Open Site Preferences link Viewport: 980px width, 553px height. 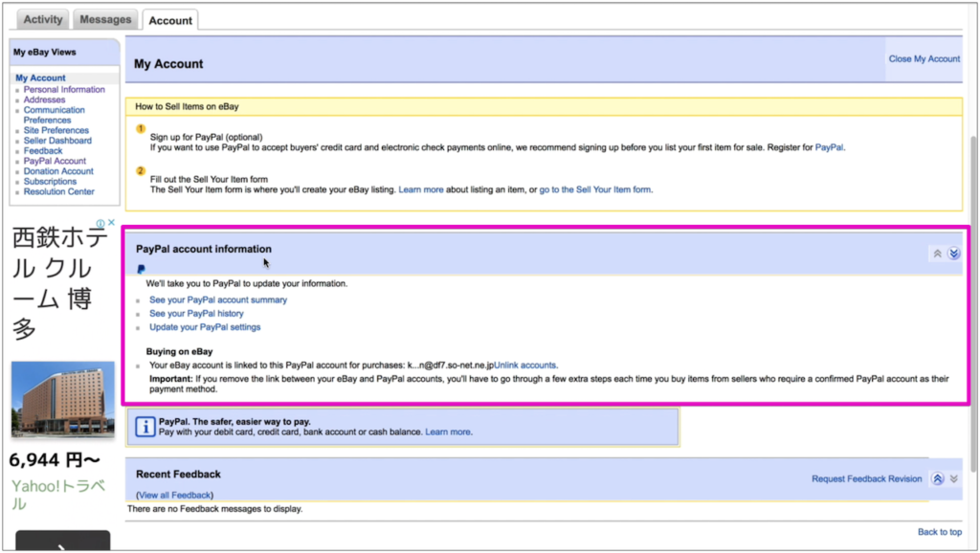point(56,130)
